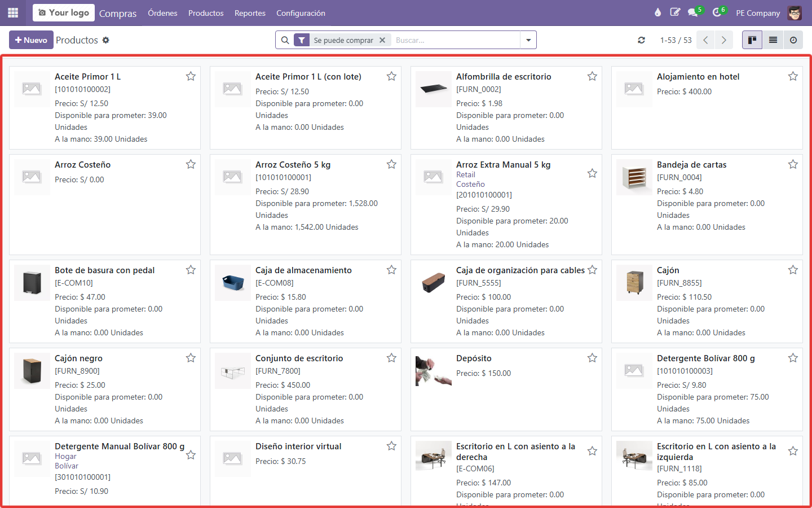Click the Caja de almacenamiento image
The width and height of the screenshot is (812, 508).
click(233, 283)
